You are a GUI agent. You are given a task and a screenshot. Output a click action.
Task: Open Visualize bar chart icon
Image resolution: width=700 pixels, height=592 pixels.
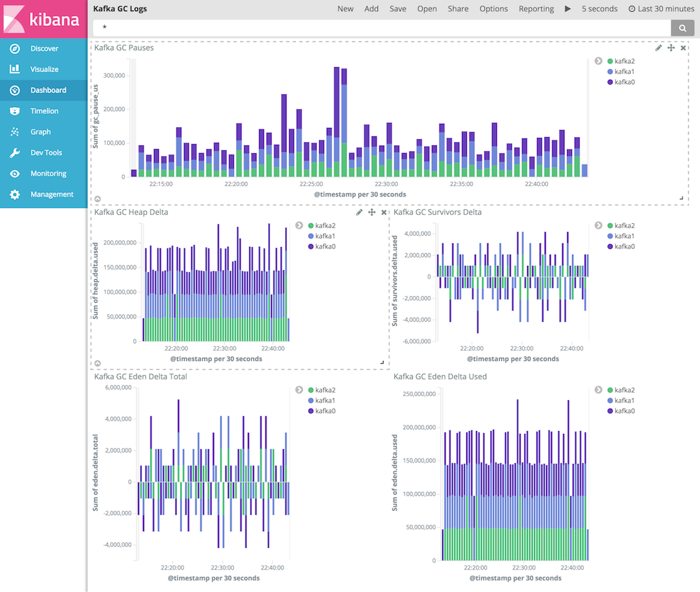pos(15,69)
